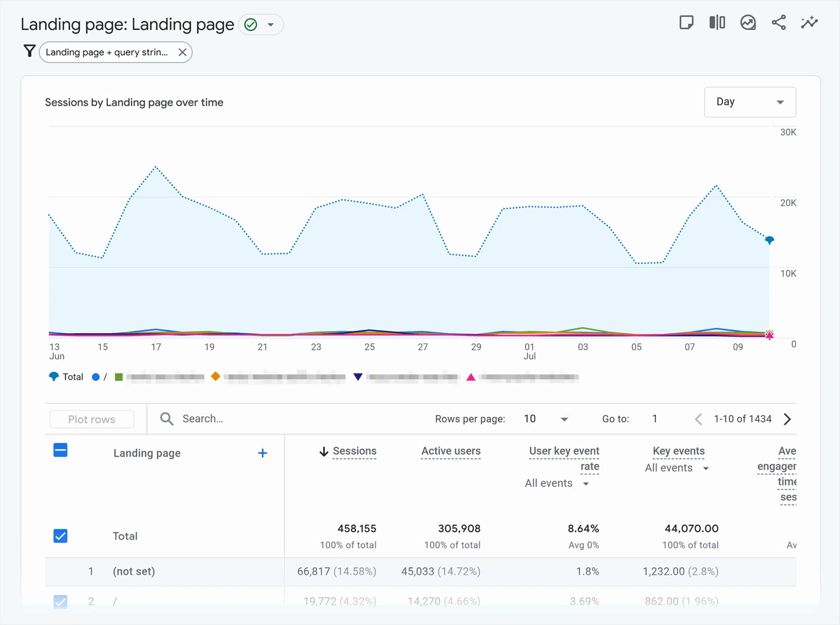This screenshot has height=625, width=840.
Task: Click the compare columns icon
Action: click(717, 23)
